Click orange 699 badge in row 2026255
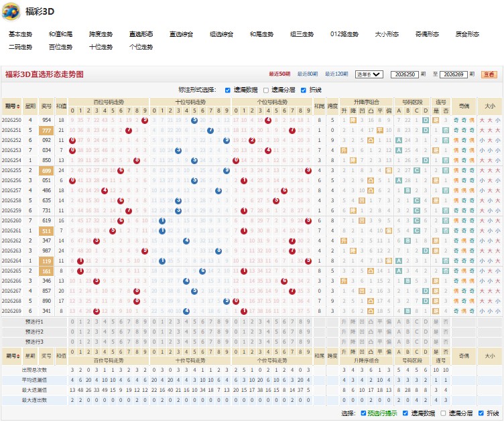 pos(47,171)
